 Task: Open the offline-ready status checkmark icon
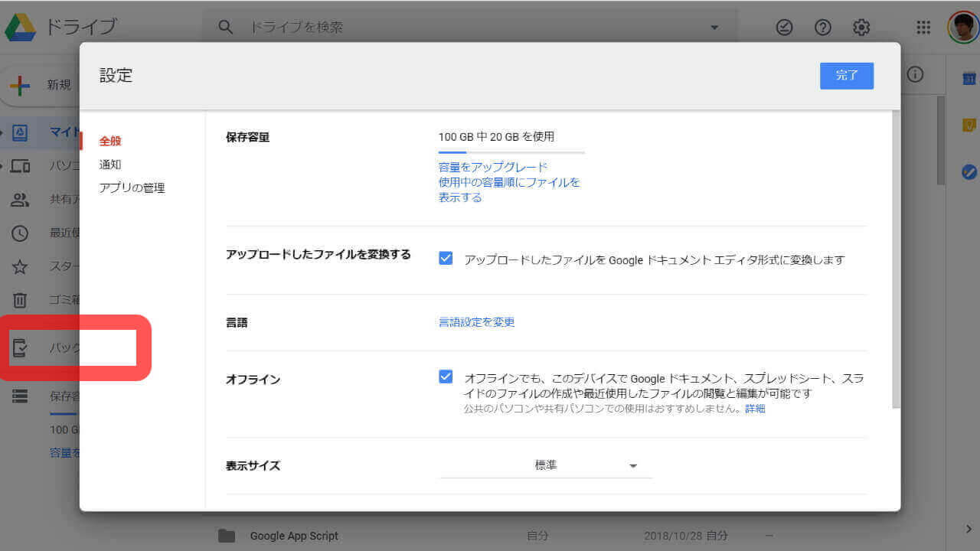tap(785, 28)
